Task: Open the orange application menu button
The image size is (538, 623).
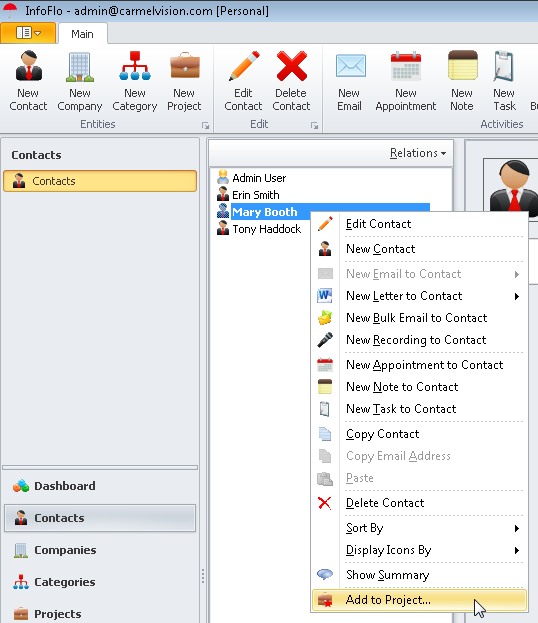Action: tap(28, 33)
